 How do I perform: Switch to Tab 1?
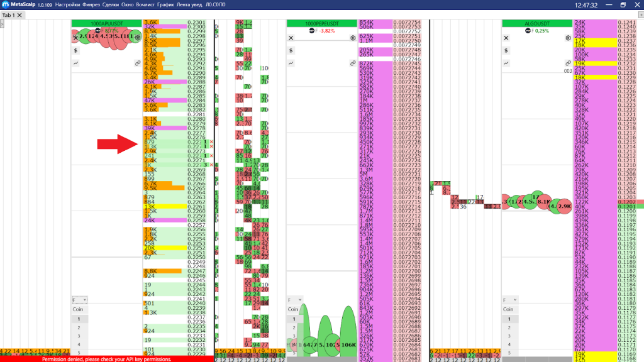pos(9,15)
